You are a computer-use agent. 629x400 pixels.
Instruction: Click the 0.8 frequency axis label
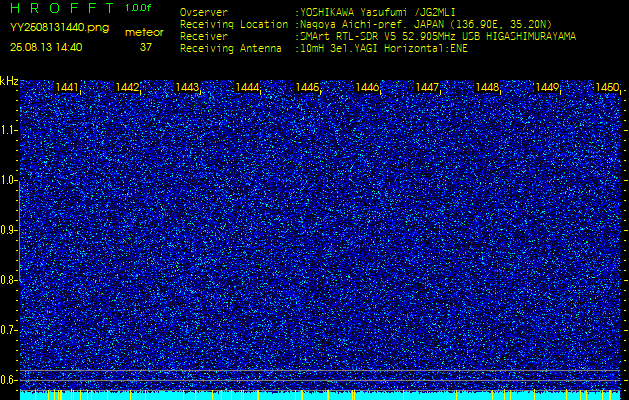click(9, 280)
